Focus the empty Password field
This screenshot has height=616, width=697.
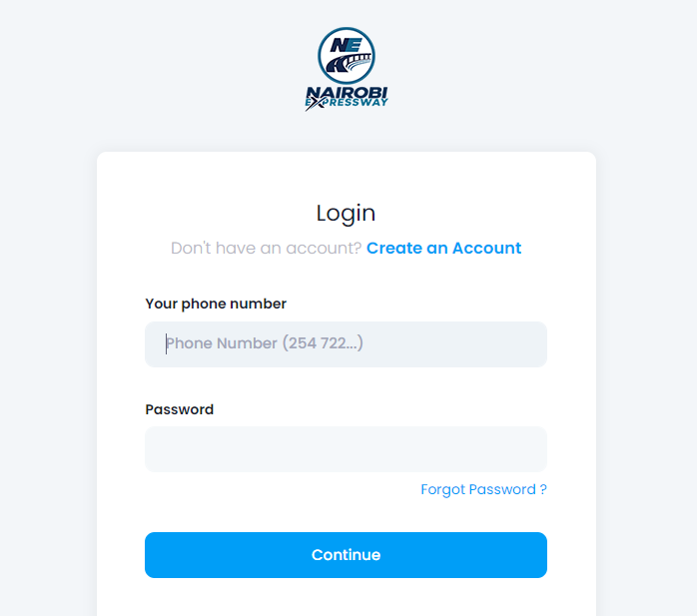346,449
